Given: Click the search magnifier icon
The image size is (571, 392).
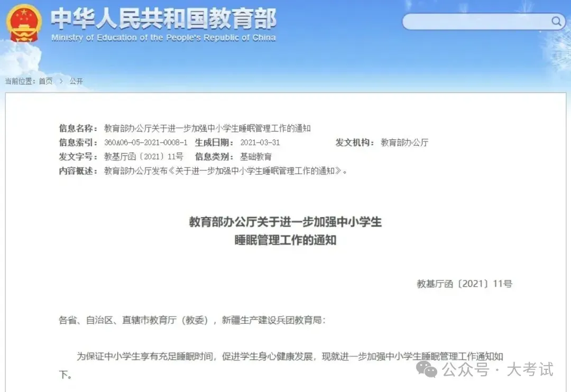Looking at the screenshot, I should pyautogui.click(x=556, y=21).
